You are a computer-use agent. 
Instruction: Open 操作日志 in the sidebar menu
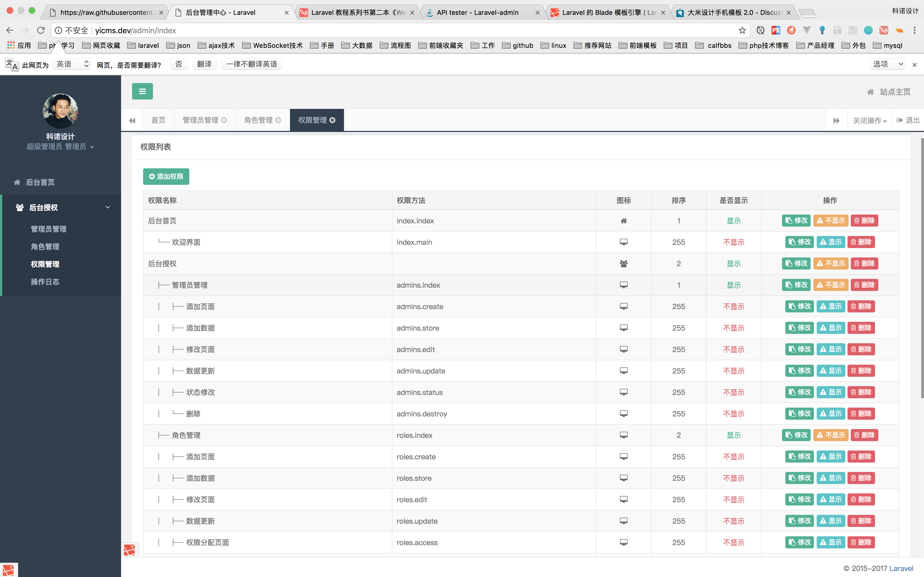tap(45, 282)
